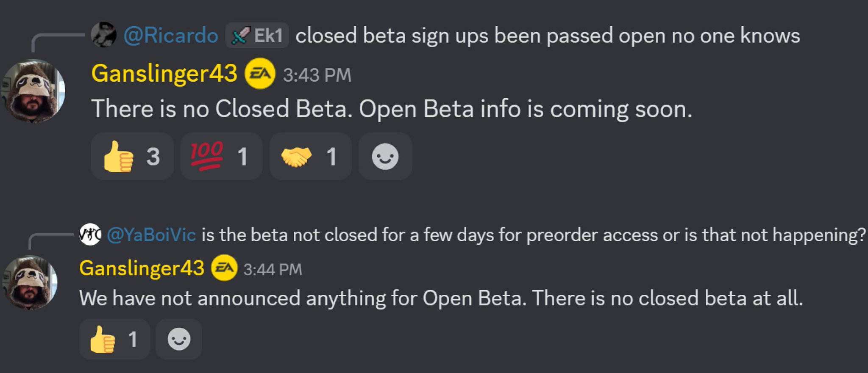Click the EA badge beside the 3:43 PM message
868x373 pixels.
[x=260, y=74]
